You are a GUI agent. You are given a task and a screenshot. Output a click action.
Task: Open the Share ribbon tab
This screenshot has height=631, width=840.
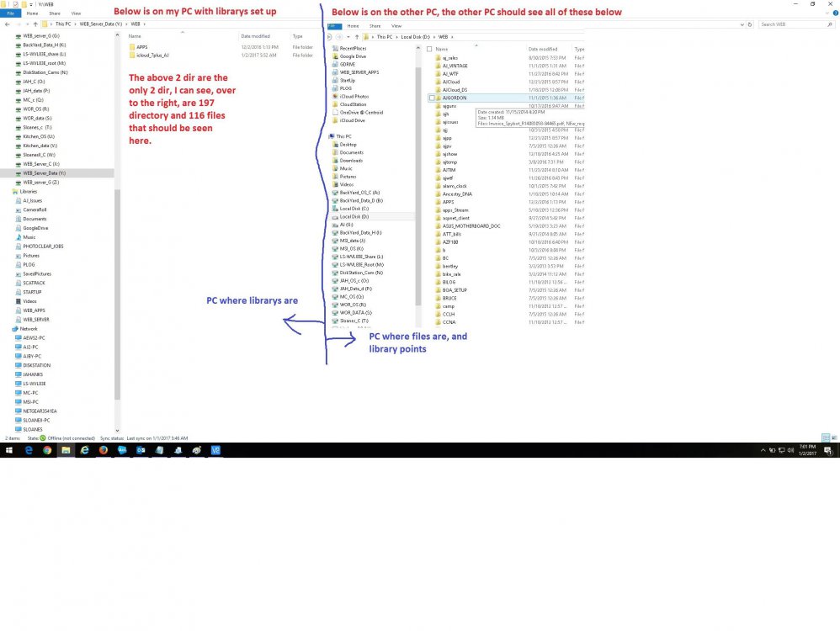tap(375, 26)
